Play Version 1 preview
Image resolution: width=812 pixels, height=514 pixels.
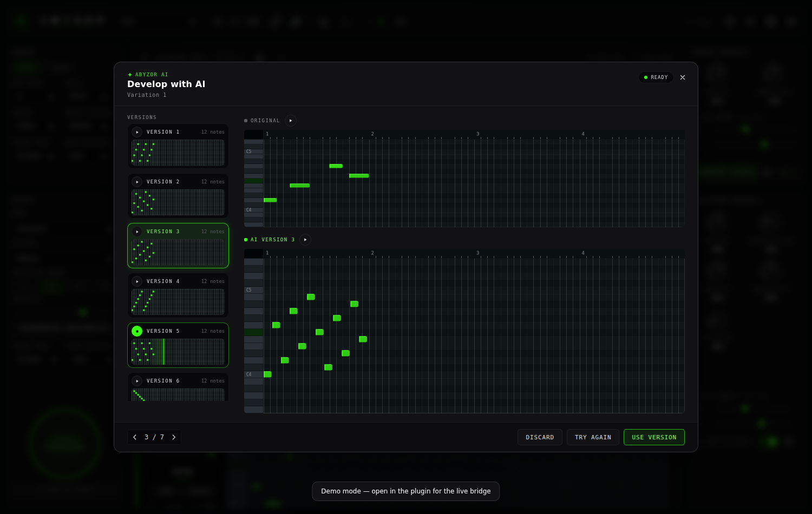(x=137, y=132)
